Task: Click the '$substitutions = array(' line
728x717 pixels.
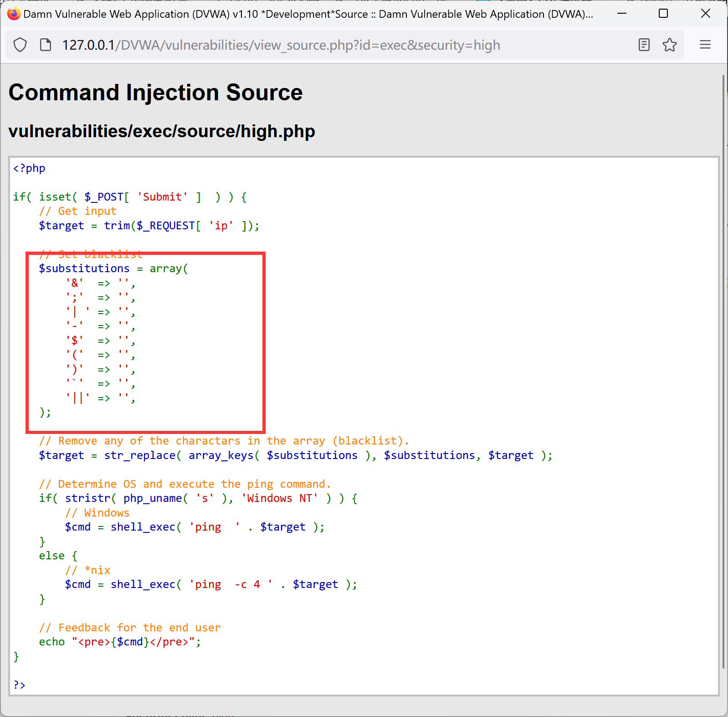Action: (113, 268)
